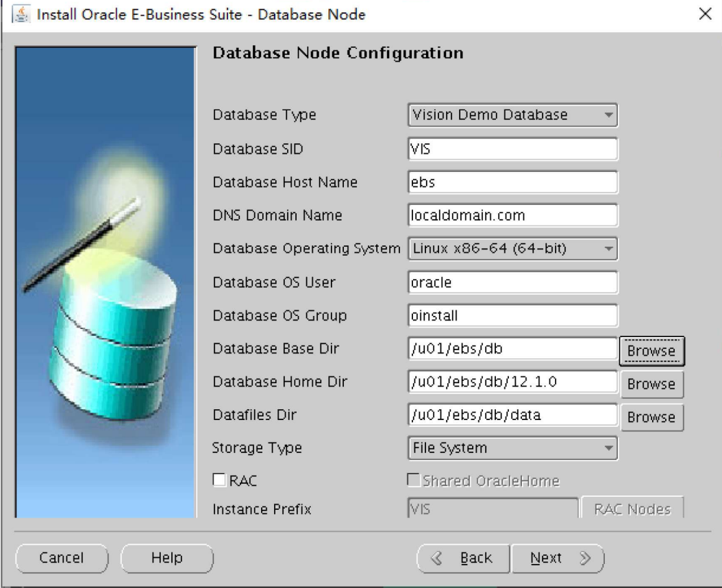Viewport: 722px width, 588px height.
Task: Expand the Storage Type dropdown
Action: point(512,448)
